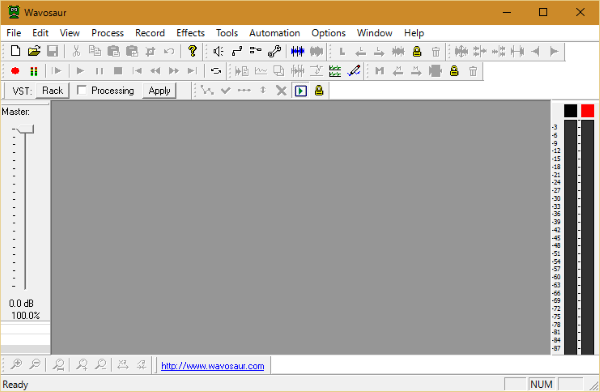This screenshot has width=600, height=392.
Task: Click the Master volume slider handle
Action: coord(25,129)
